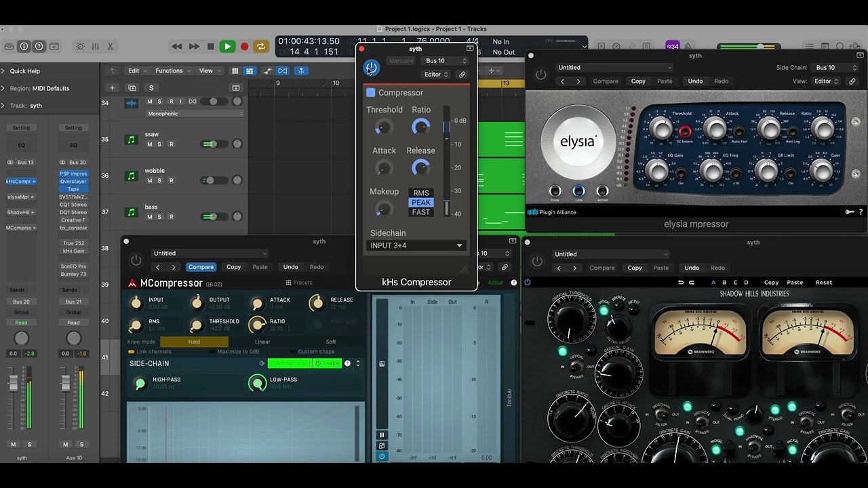The height and width of the screenshot is (488, 868).
Task: Open Sidechain INPUT 3+4 dropdown
Action: point(416,245)
